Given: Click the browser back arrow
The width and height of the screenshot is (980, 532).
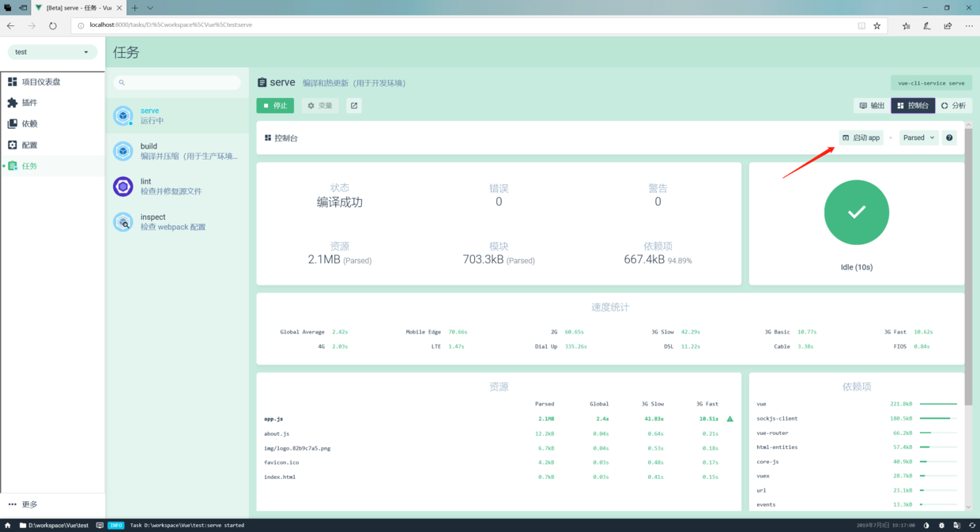Looking at the screenshot, I should click(11, 25).
